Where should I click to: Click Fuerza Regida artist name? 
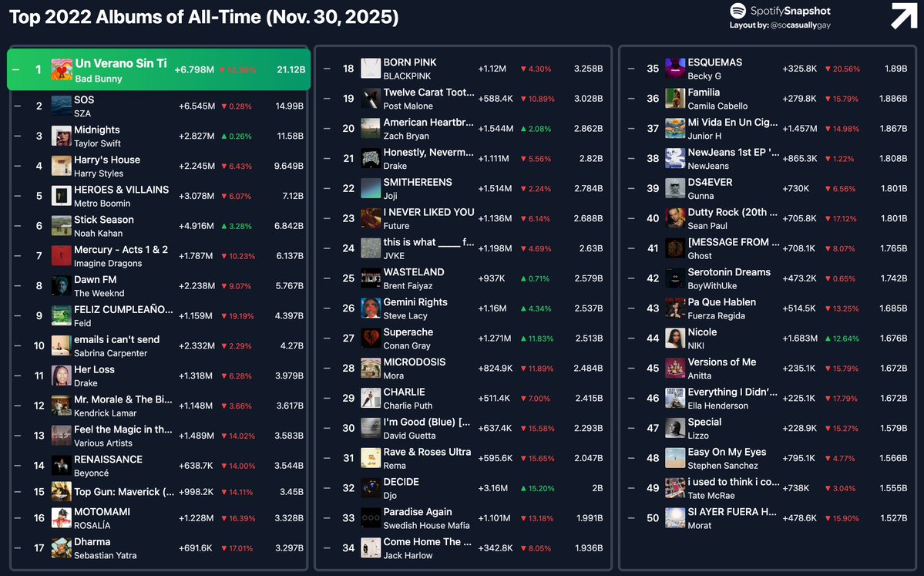[x=716, y=316]
